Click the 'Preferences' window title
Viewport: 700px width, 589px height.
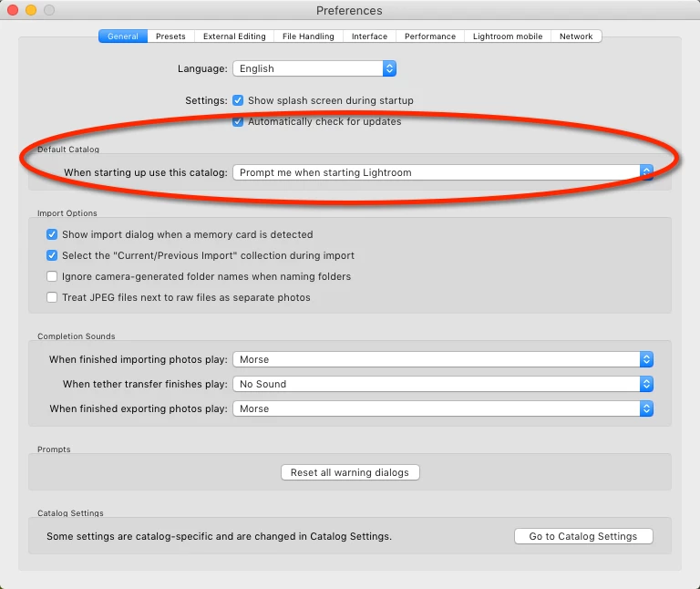[349, 10]
